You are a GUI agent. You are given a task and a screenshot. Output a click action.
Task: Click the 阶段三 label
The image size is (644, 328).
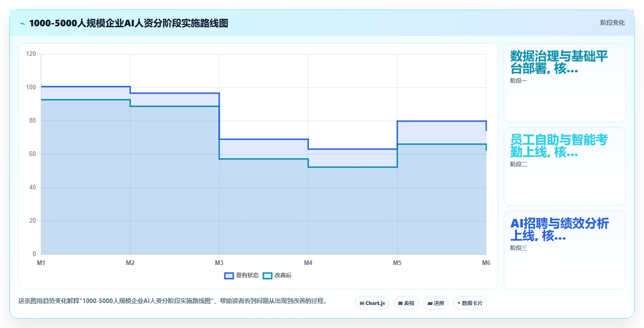pyautogui.click(x=519, y=248)
